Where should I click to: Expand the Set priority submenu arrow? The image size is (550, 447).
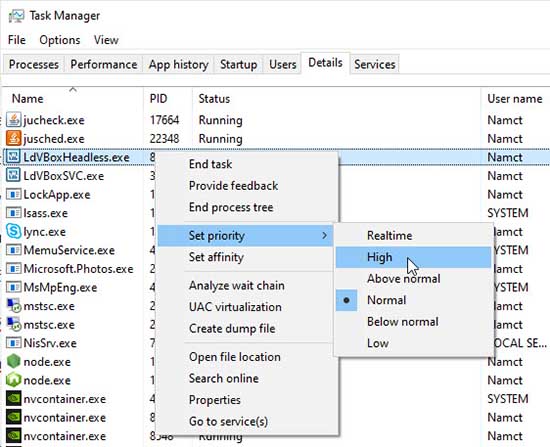[x=324, y=235]
